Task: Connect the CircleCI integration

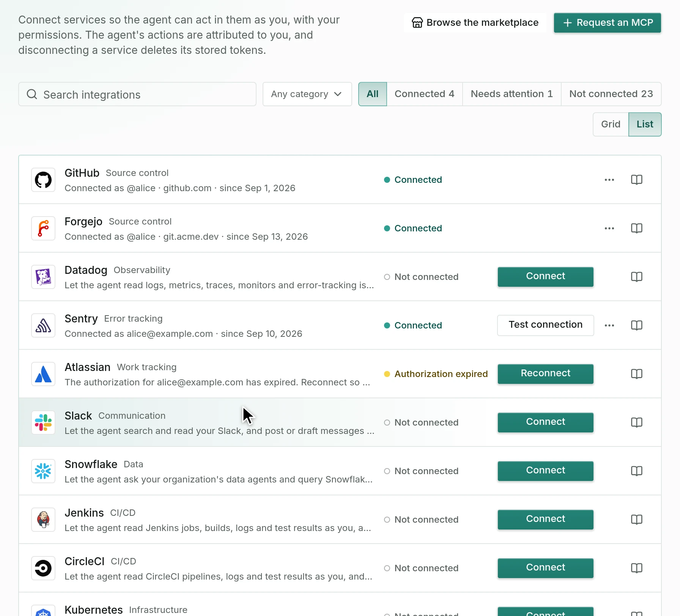Action: (545, 568)
